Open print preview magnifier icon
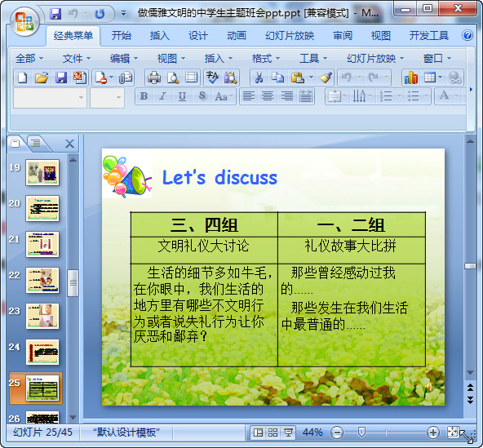483x448 pixels. point(173,78)
